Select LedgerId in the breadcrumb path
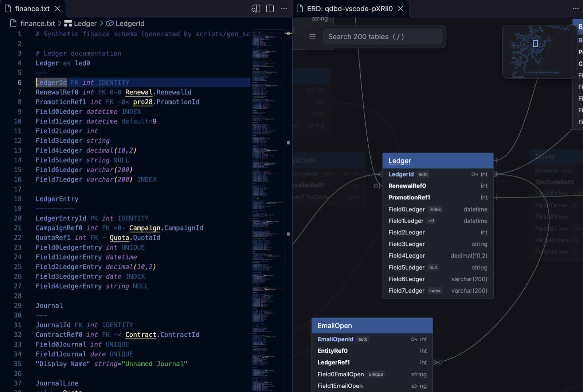The width and height of the screenshot is (583, 392). [x=130, y=23]
